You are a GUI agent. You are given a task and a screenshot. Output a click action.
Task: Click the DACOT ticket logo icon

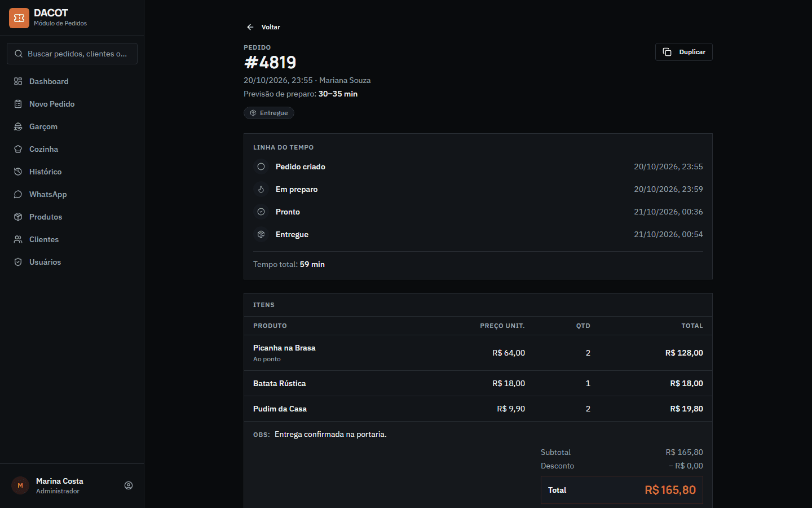(x=19, y=18)
